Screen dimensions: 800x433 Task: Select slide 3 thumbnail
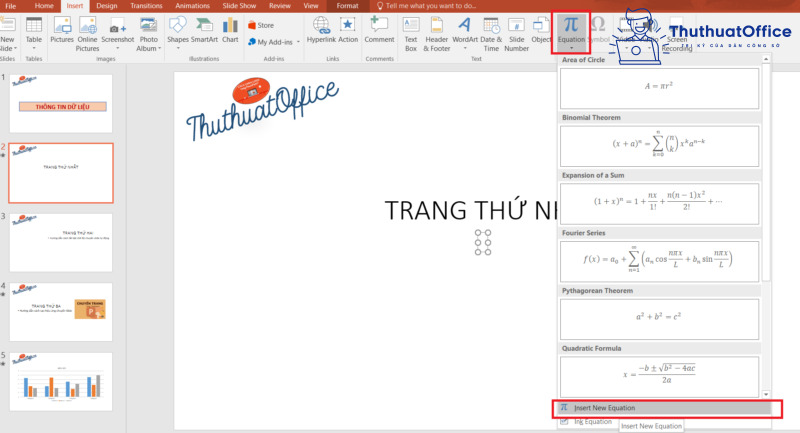pos(61,242)
